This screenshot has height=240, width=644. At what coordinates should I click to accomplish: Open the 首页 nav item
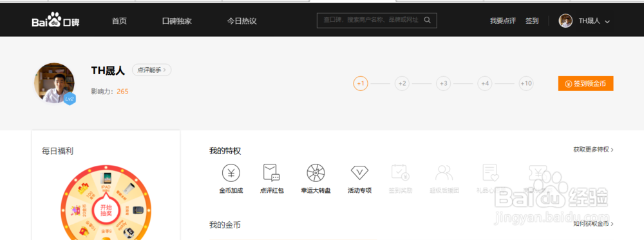pos(119,21)
